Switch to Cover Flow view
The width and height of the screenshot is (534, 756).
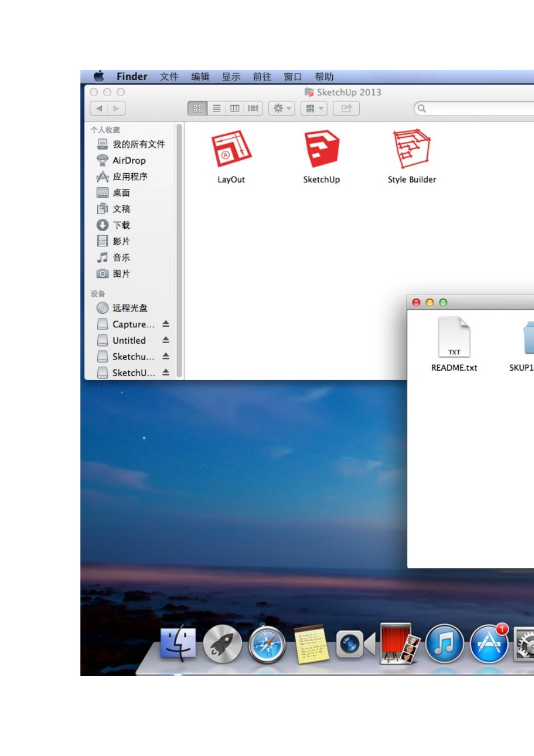253,109
